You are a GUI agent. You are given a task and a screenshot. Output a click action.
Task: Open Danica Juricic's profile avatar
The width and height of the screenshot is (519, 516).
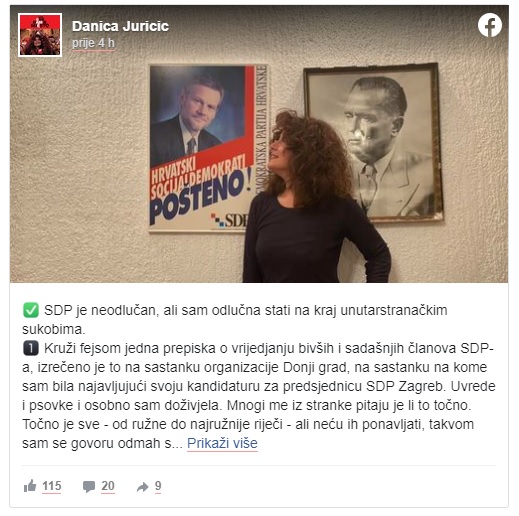coord(40,35)
